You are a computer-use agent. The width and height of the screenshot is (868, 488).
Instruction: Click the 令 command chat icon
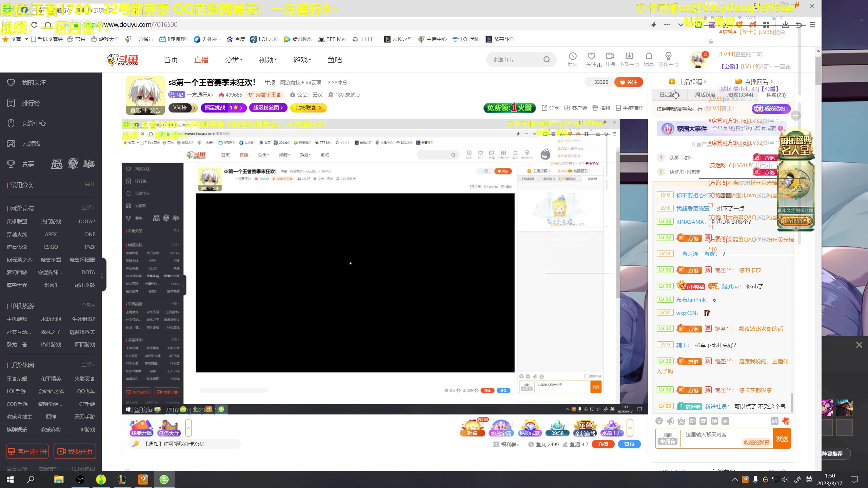click(725, 421)
